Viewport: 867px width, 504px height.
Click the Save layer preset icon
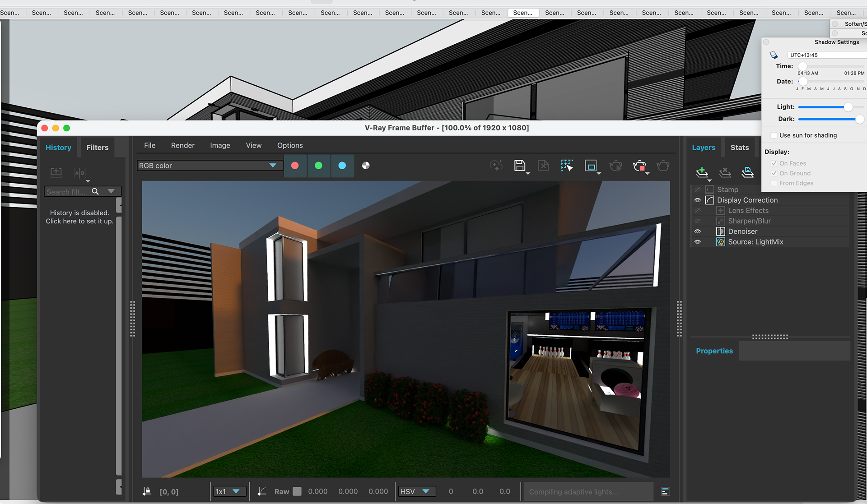click(x=747, y=172)
